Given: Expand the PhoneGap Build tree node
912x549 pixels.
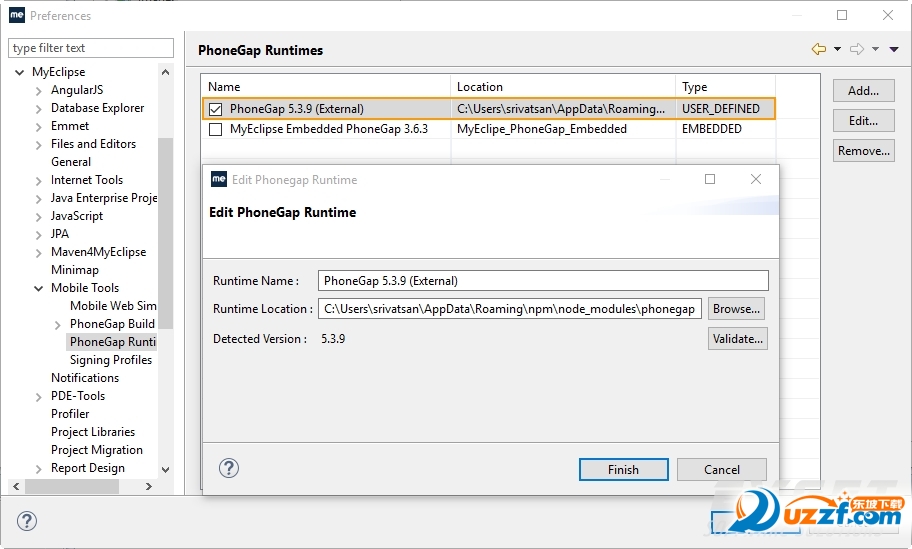Looking at the screenshot, I should [58, 324].
